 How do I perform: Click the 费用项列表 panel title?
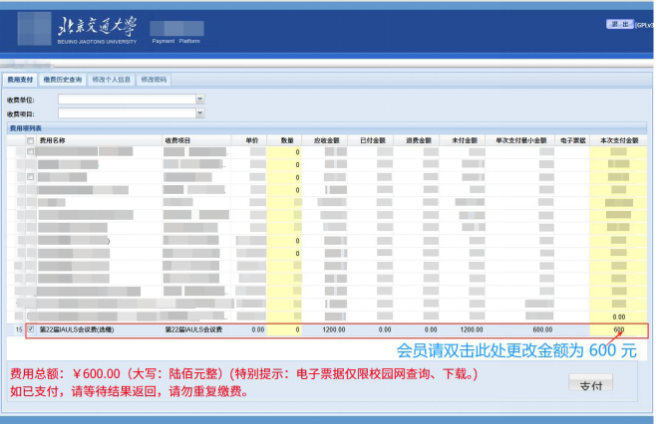(x=26, y=128)
